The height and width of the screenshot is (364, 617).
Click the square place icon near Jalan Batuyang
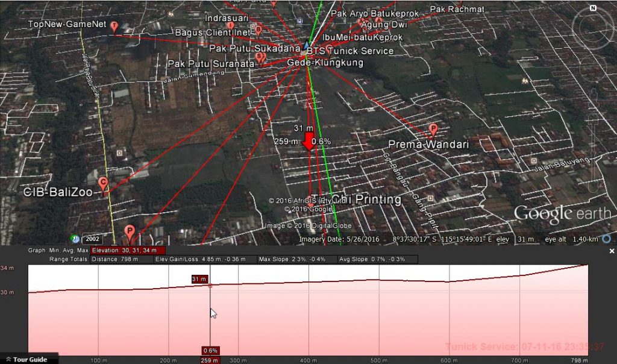coord(534,161)
